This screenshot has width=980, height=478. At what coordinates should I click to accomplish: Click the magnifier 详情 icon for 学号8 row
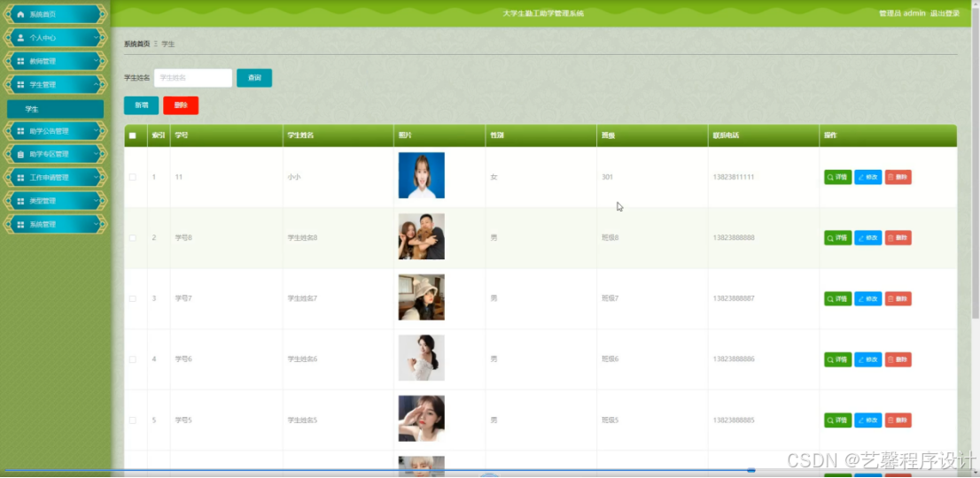tap(830, 238)
